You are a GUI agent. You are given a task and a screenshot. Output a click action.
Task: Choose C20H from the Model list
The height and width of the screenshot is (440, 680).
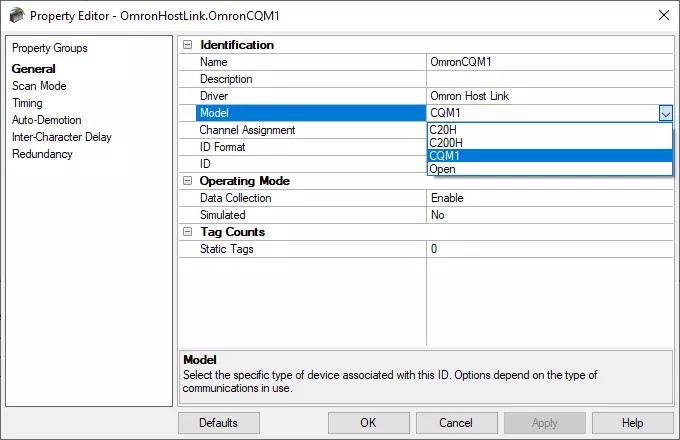(550, 130)
